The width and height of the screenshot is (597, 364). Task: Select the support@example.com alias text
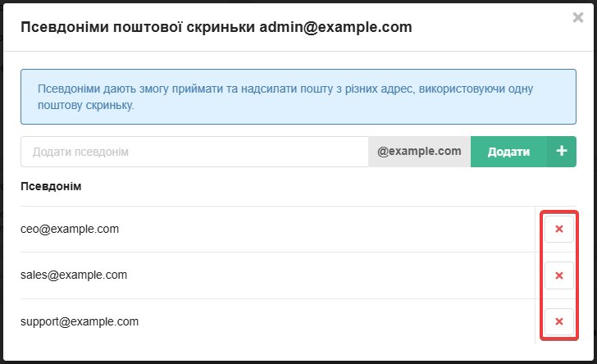[x=80, y=321]
